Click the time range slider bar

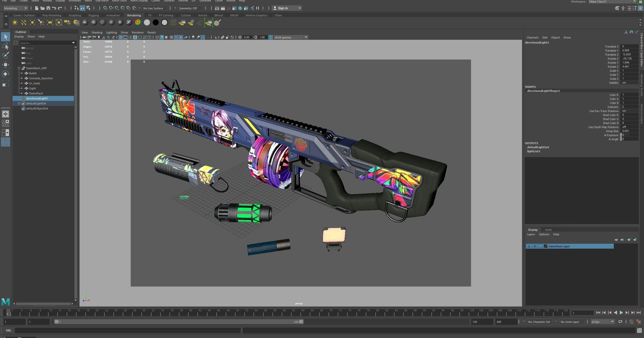[179, 322]
